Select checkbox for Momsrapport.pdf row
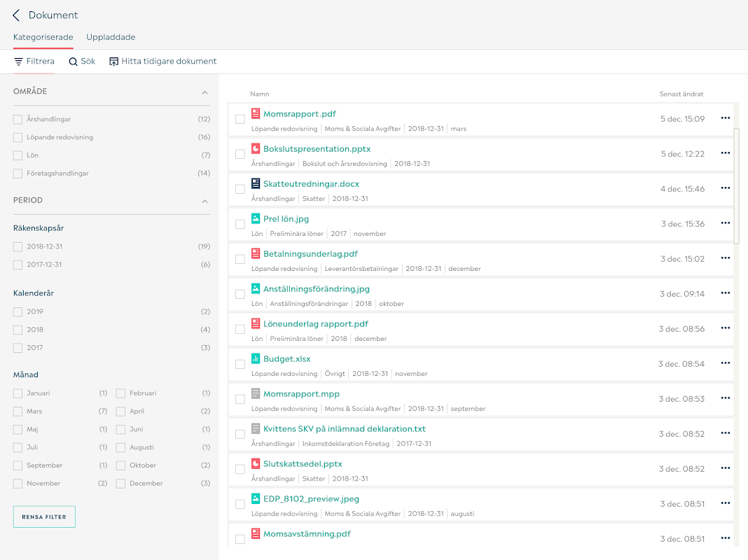The width and height of the screenshot is (748, 560). click(x=240, y=119)
